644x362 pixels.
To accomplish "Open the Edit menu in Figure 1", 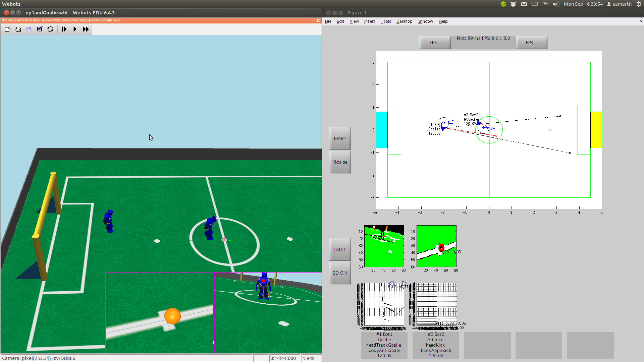I will pos(340,21).
